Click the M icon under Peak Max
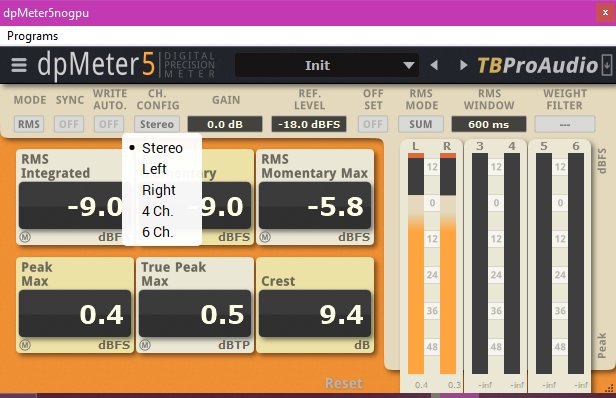This screenshot has width=616, height=398. (x=25, y=345)
